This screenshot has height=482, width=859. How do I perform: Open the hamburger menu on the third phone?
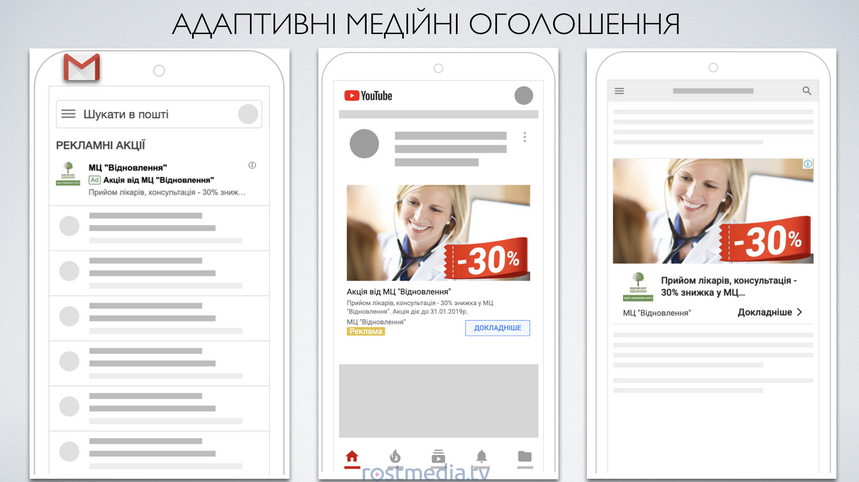[619, 91]
